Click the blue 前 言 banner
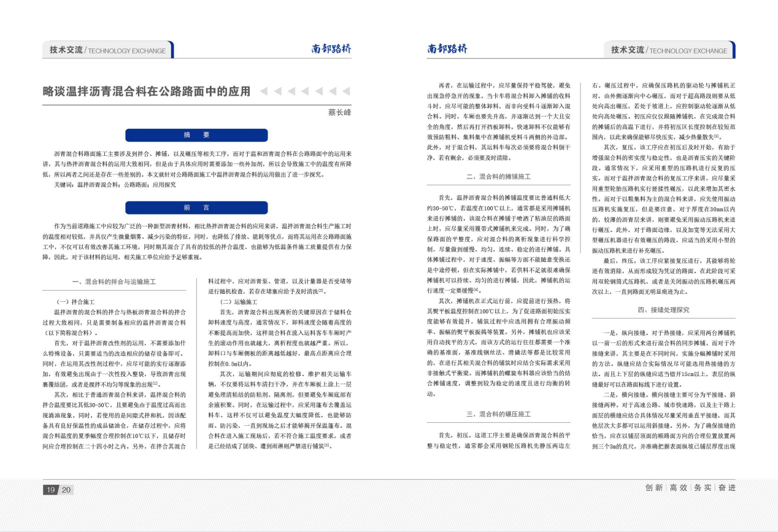Image resolution: width=778 pixels, height=532 pixels. coord(196,207)
